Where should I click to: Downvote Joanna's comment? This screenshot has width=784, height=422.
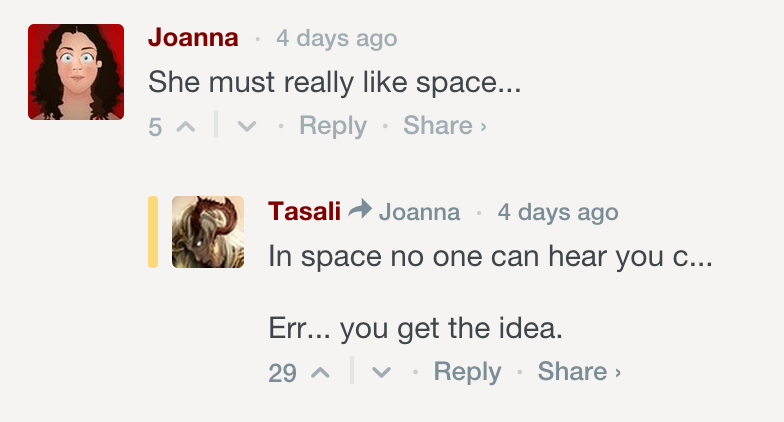[x=248, y=127]
